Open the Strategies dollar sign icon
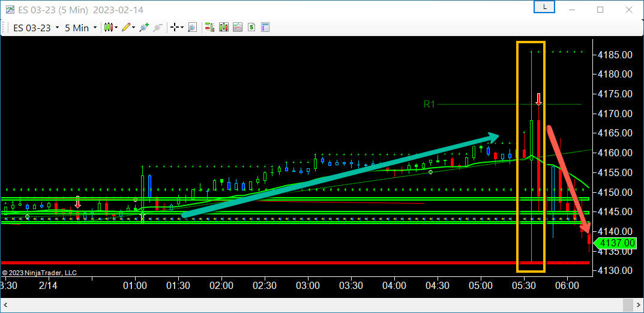This screenshot has height=313, width=644. pyautogui.click(x=251, y=28)
